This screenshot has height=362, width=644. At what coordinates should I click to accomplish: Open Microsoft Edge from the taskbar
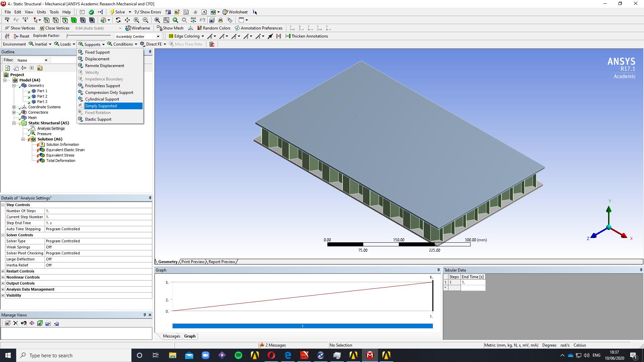(x=288, y=355)
